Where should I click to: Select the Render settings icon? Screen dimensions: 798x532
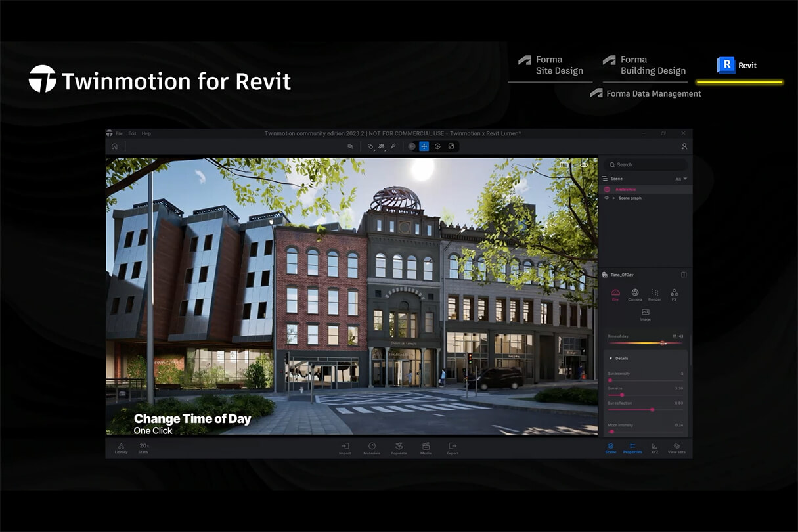(655, 295)
